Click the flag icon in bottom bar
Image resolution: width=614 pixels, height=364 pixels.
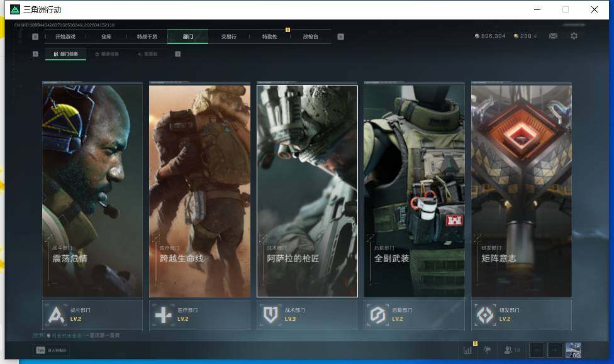487,350
